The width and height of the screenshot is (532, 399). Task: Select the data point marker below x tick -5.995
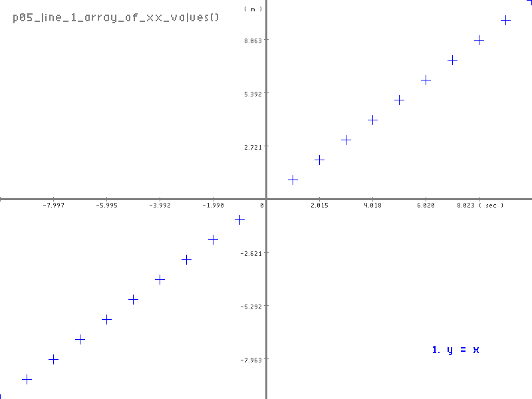pyautogui.click(x=106, y=320)
